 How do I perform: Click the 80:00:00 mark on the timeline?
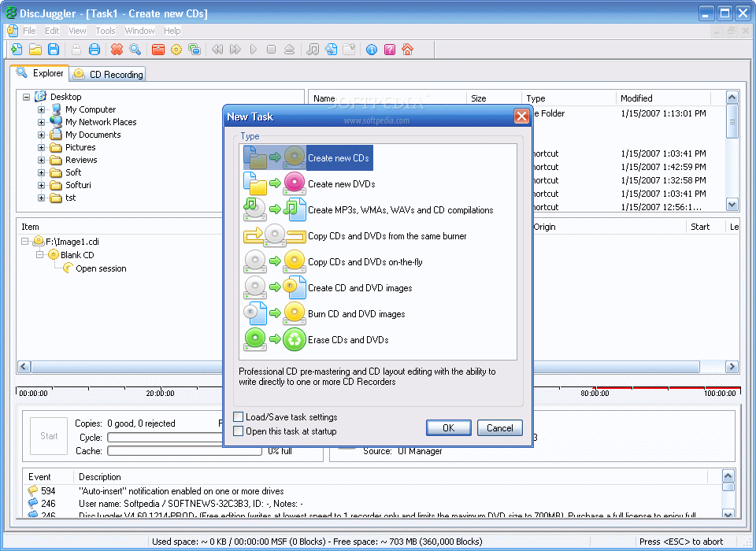pos(595,393)
